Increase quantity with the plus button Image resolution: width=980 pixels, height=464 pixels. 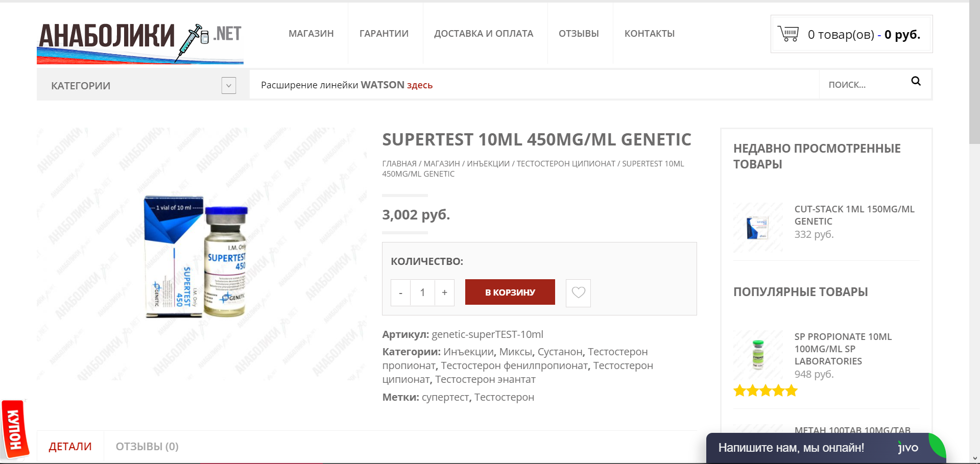tap(444, 292)
